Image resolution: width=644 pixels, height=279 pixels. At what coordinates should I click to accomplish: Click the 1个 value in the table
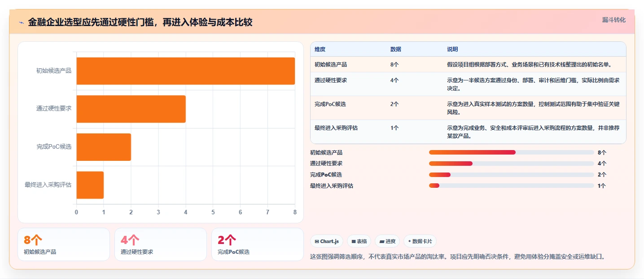[x=394, y=128]
